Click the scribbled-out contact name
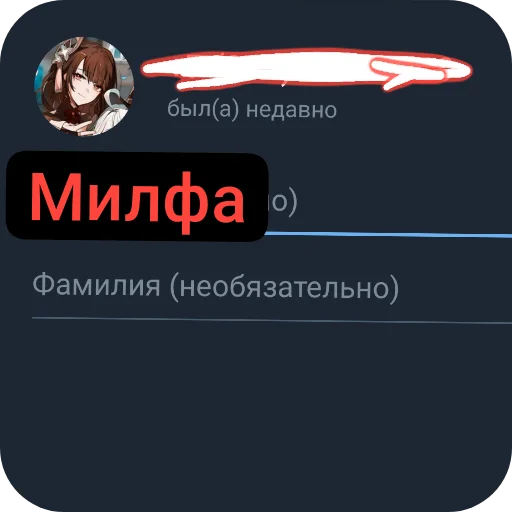 pyautogui.click(x=305, y=70)
